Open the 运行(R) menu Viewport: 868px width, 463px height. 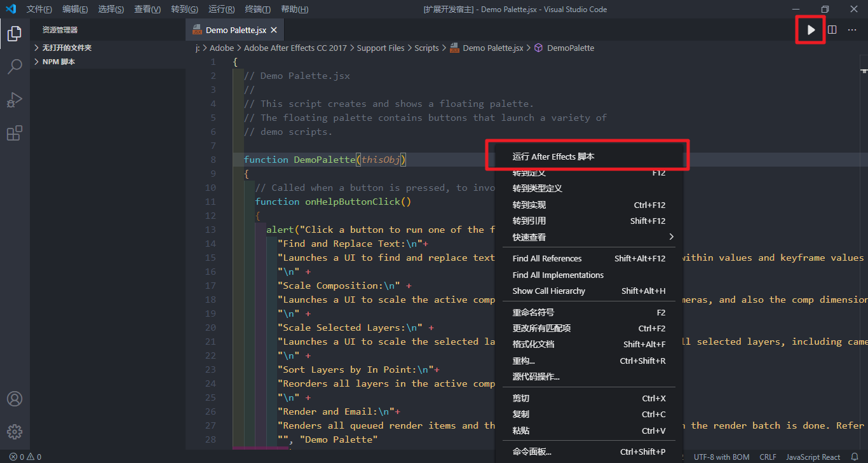click(x=221, y=10)
